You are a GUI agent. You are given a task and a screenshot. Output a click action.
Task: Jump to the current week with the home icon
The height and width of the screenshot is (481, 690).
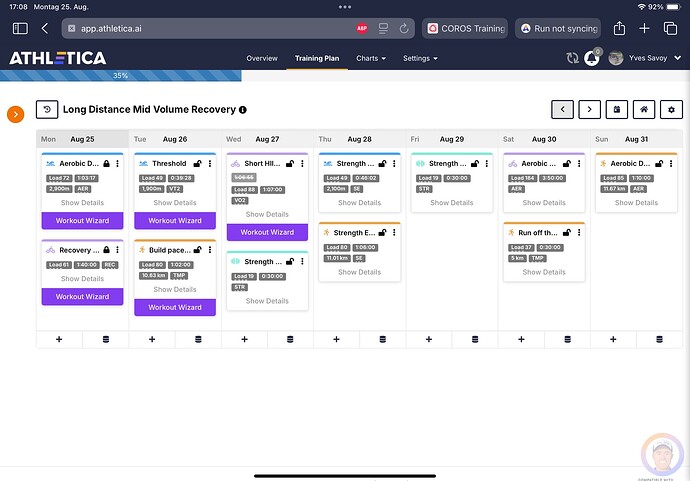644,110
